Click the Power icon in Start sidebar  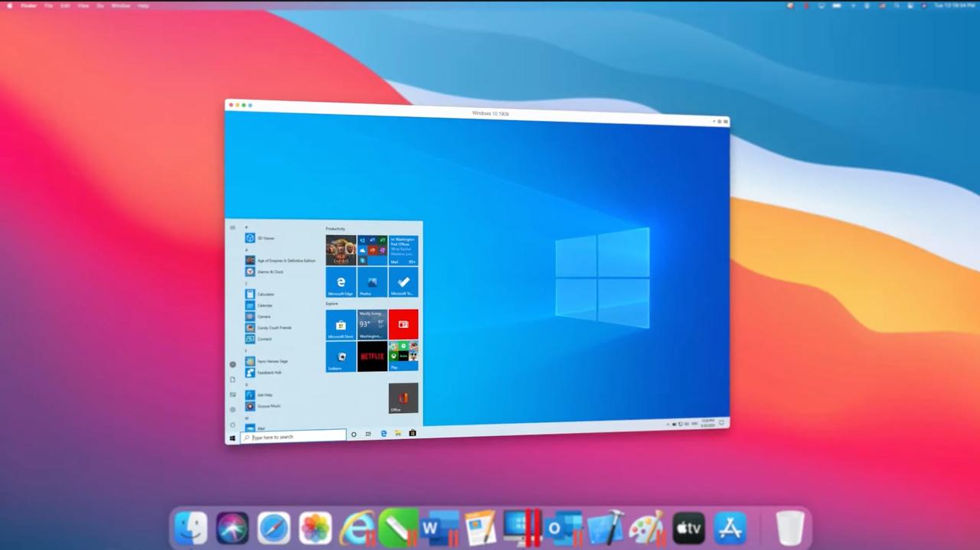click(233, 425)
